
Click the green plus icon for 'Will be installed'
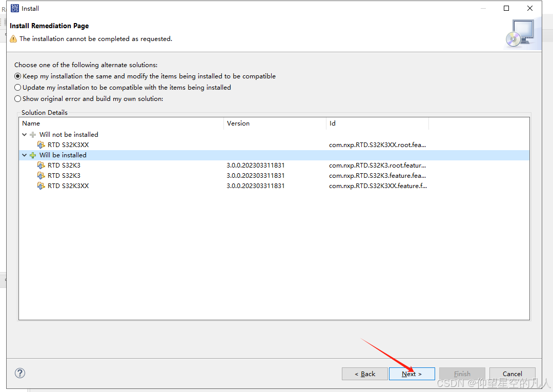[33, 155]
